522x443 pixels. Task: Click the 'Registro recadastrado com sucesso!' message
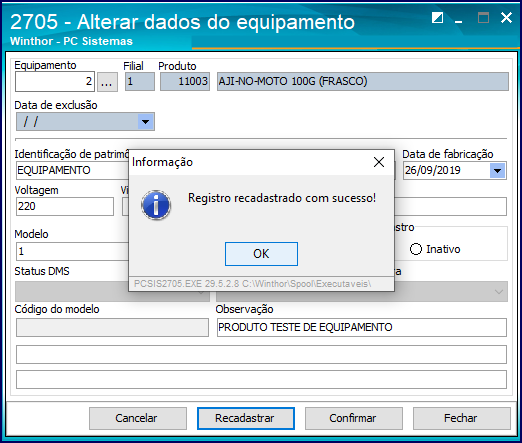282,198
